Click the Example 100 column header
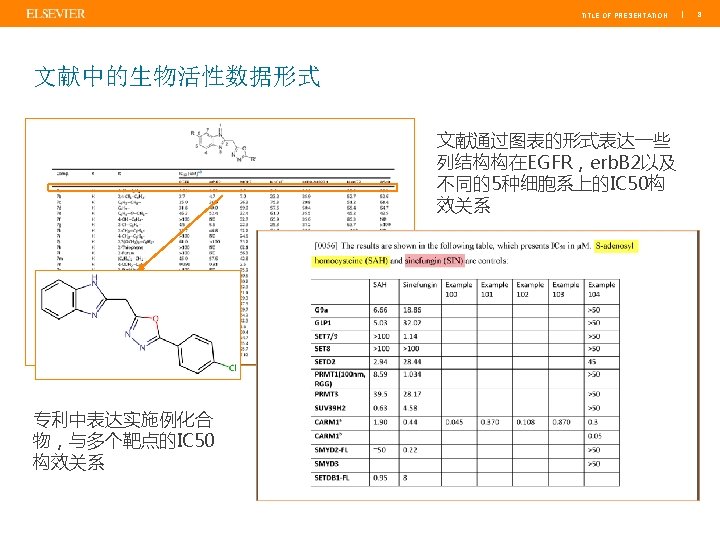This screenshot has width=720, height=540. 459,289
